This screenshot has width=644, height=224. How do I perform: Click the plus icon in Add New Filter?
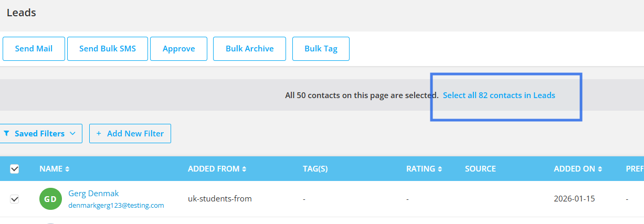pyautogui.click(x=99, y=134)
